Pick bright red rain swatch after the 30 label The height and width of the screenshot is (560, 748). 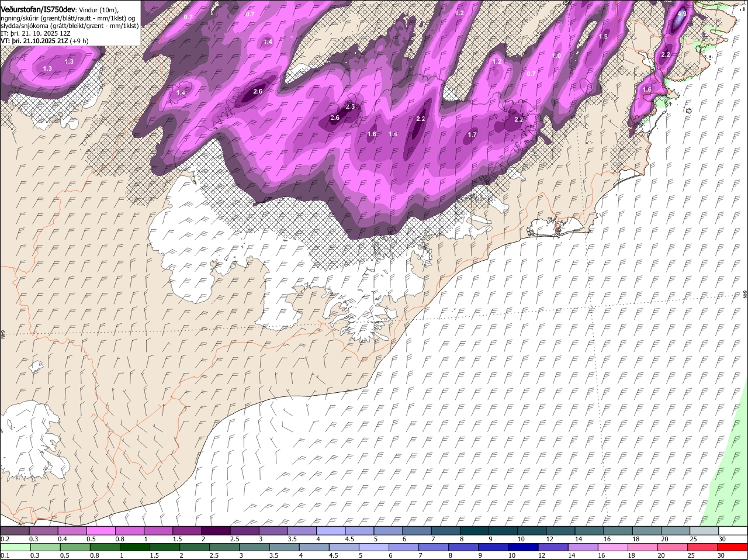click(x=733, y=547)
